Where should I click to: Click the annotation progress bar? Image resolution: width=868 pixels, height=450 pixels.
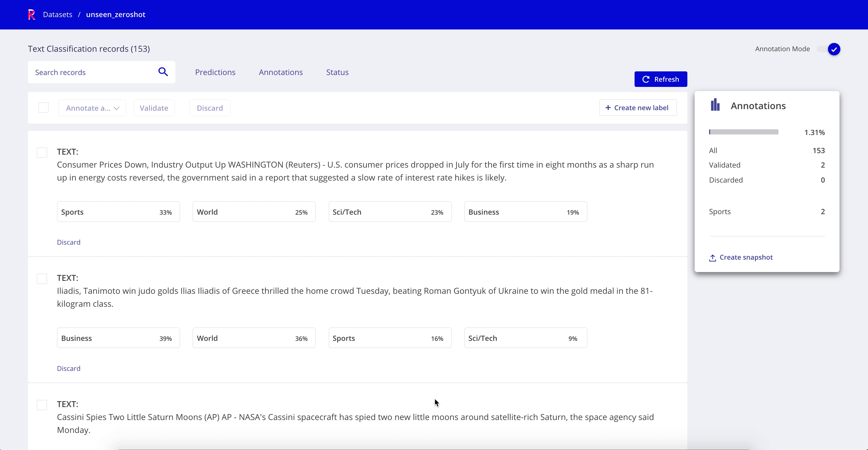click(743, 132)
